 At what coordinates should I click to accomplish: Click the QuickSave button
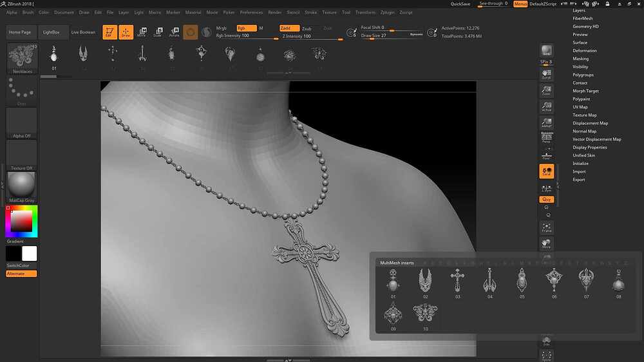coord(460,4)
